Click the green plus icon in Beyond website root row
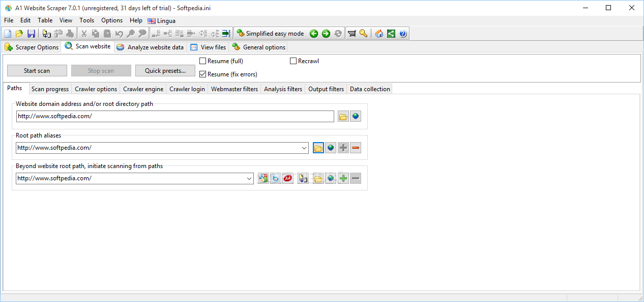Viewport: 644px width, 302px height. click(x=343, y=178)
